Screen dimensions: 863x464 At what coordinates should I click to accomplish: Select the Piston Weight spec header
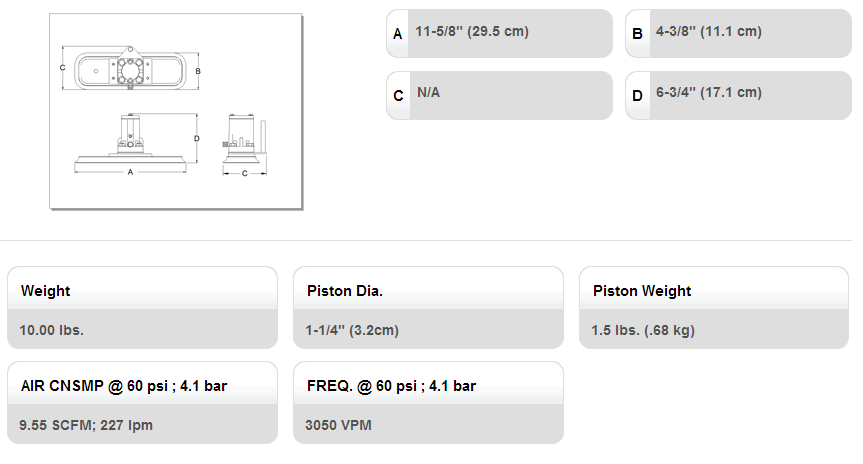point(642,291)
